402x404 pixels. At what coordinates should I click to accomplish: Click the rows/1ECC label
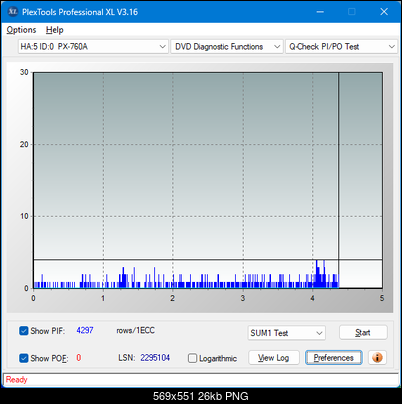135,330
